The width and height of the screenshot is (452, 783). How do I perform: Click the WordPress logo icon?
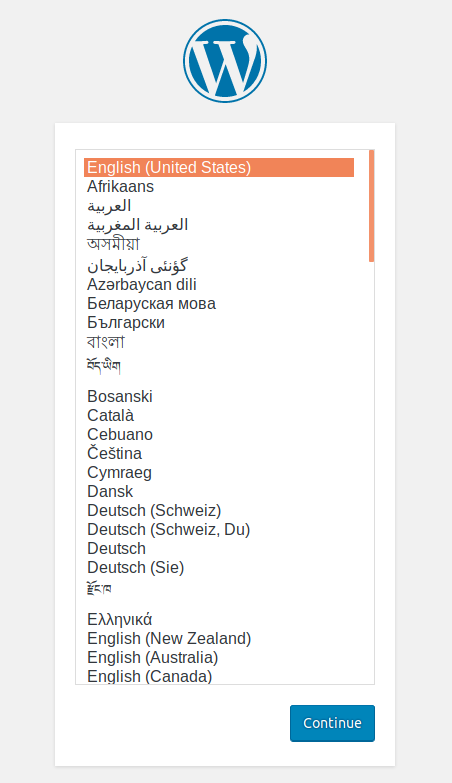(225, 61)
